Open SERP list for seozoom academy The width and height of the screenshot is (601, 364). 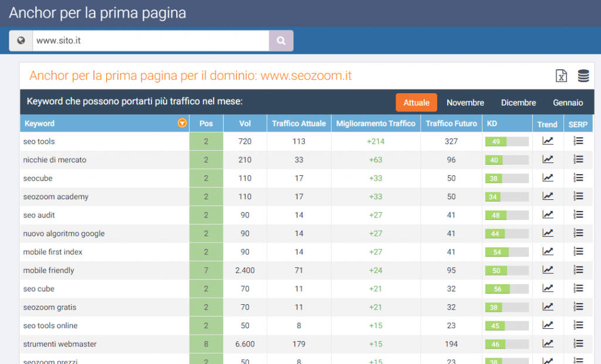coord(578,196)
